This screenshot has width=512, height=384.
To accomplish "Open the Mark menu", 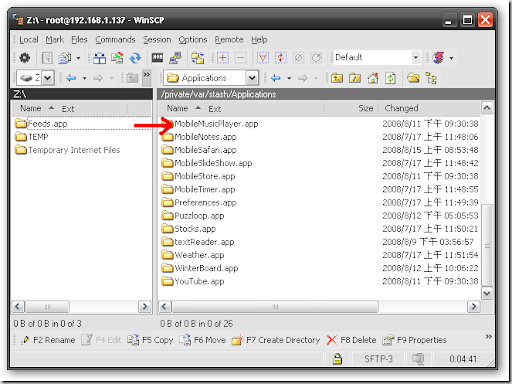I will tap(55, 40).
